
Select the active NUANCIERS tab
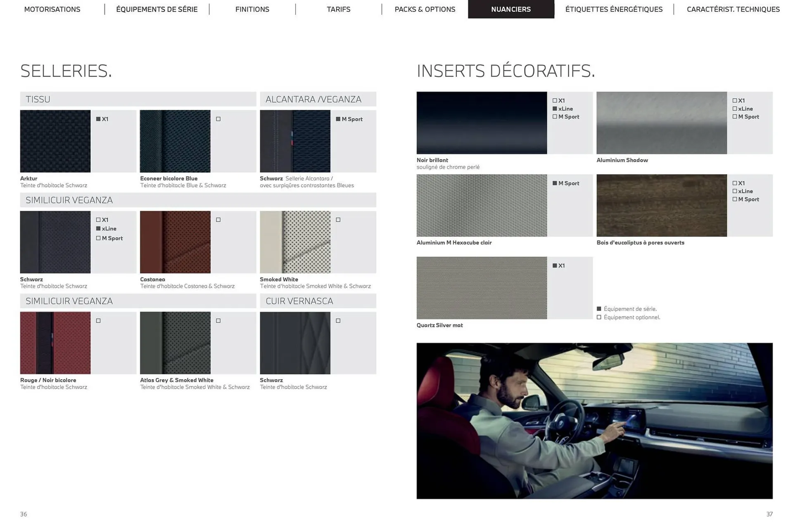[x=511, y=9]
